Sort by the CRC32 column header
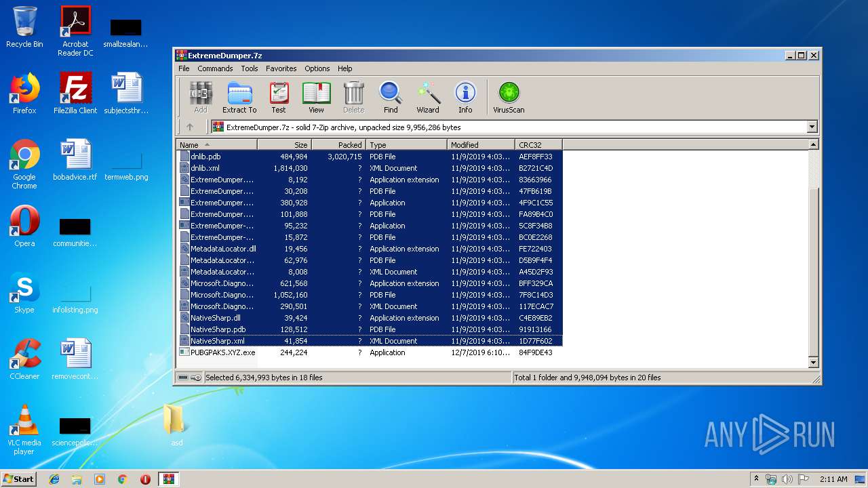Viewport: 868px width, 488px height. pyautogui.click(x=539, y=144)
